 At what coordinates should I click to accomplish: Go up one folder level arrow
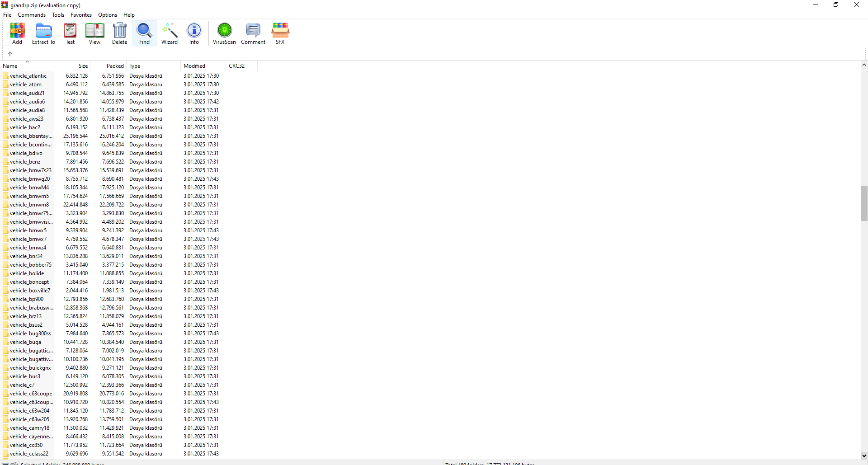point(10,54)
